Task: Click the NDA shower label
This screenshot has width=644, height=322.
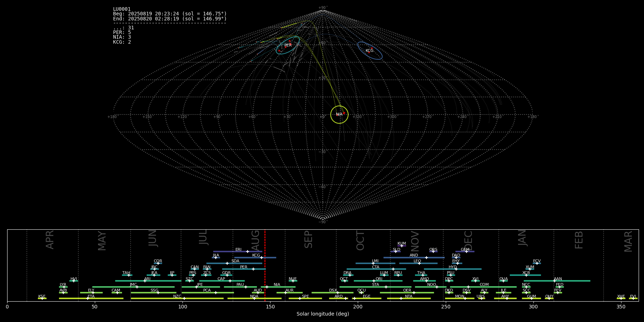Action: coord(254,297)
